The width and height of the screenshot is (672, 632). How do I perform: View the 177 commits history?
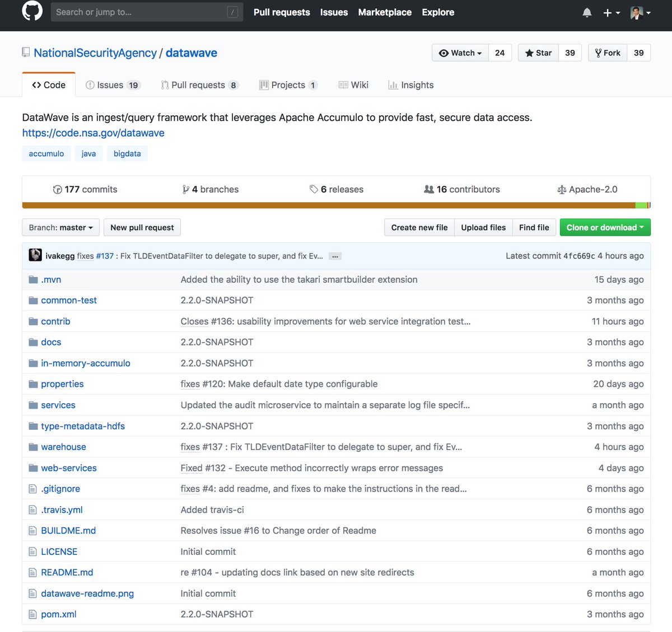85,189
